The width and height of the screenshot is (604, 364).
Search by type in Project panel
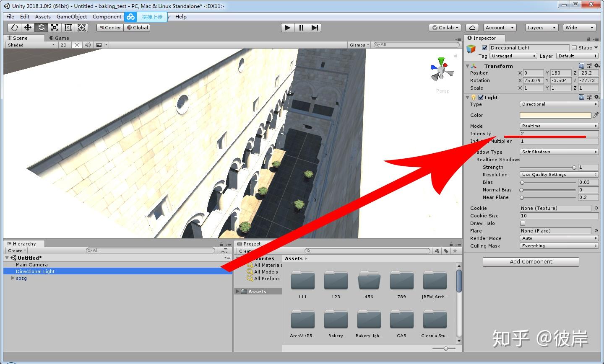437,251
